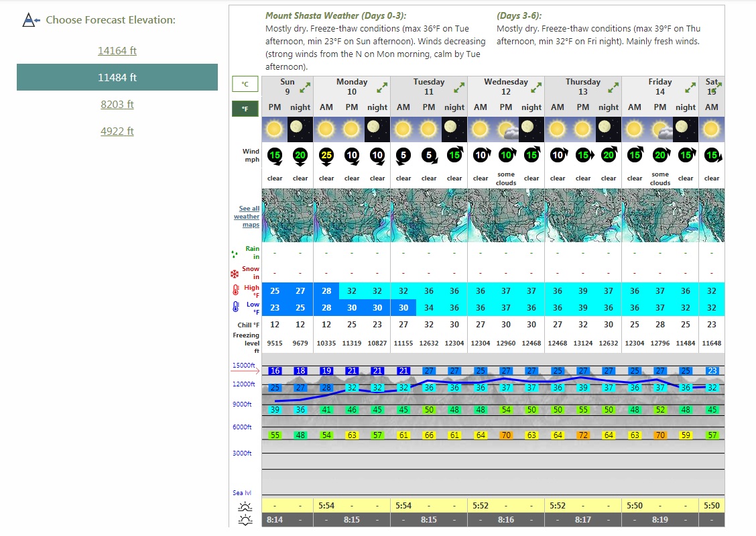Click the Thursday night 20 mph wind icon
The width and height of the screenshot is (756, 536).
(x=609, y=155)
